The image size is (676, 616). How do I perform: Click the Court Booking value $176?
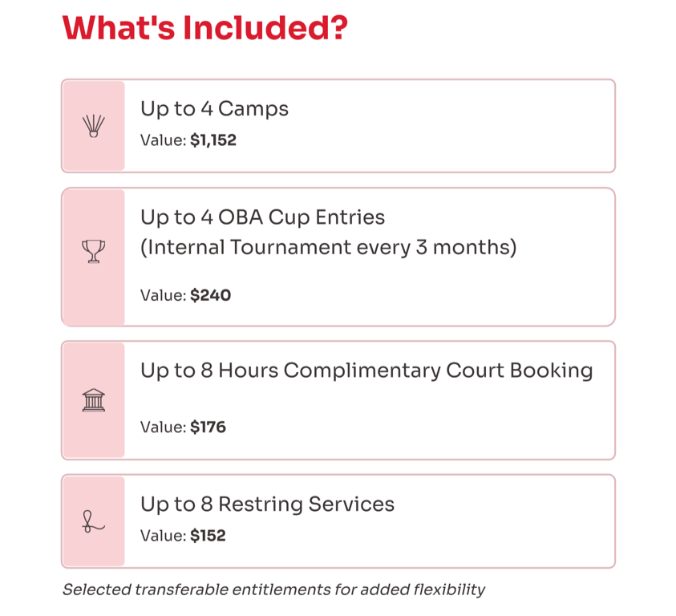tap(208, 428)
